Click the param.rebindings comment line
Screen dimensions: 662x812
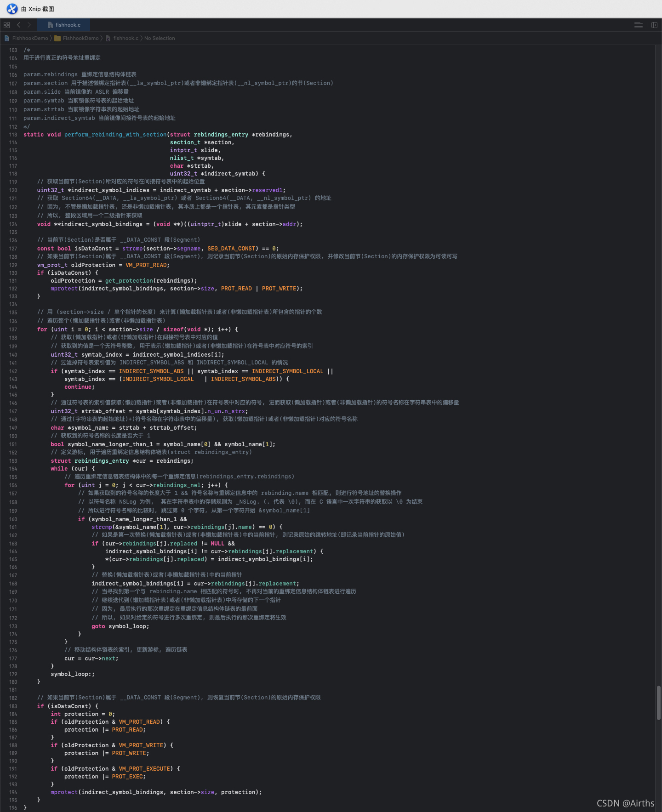80,74
